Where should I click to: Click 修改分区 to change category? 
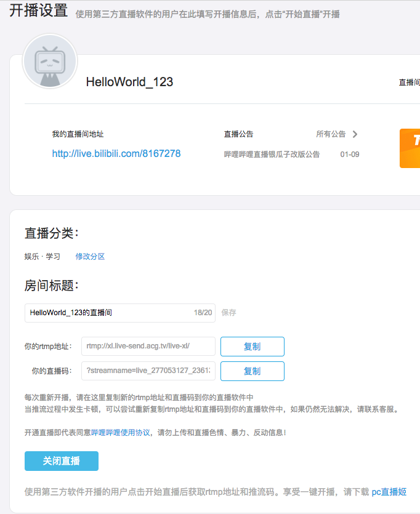pos(90,256)
